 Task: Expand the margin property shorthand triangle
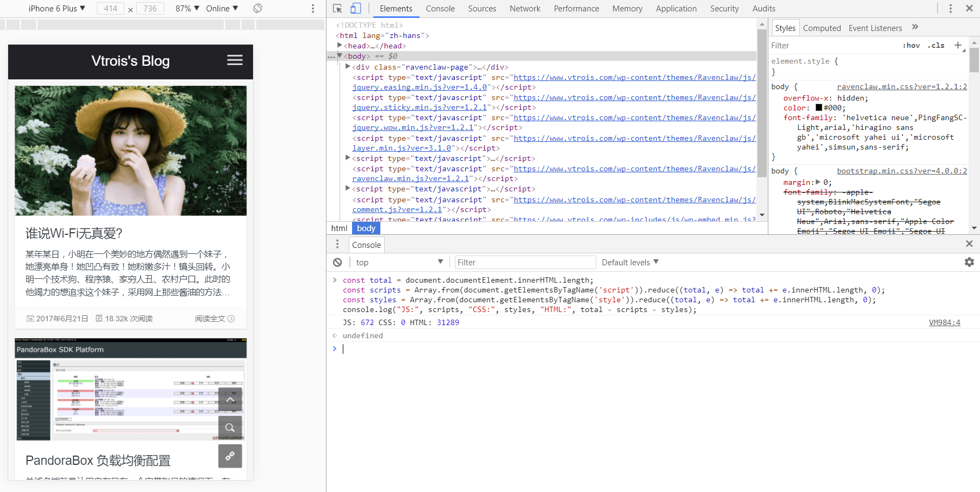click(x=818, y=182)
